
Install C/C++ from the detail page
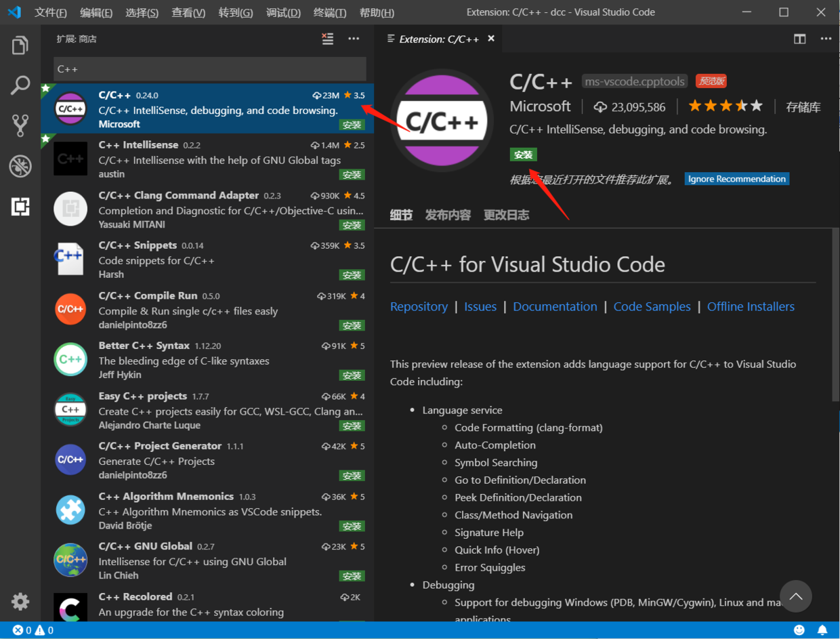(523, 154)
